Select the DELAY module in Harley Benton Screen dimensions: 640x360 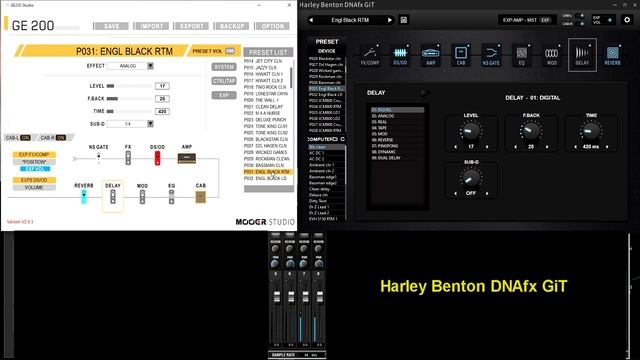point(582,55)
